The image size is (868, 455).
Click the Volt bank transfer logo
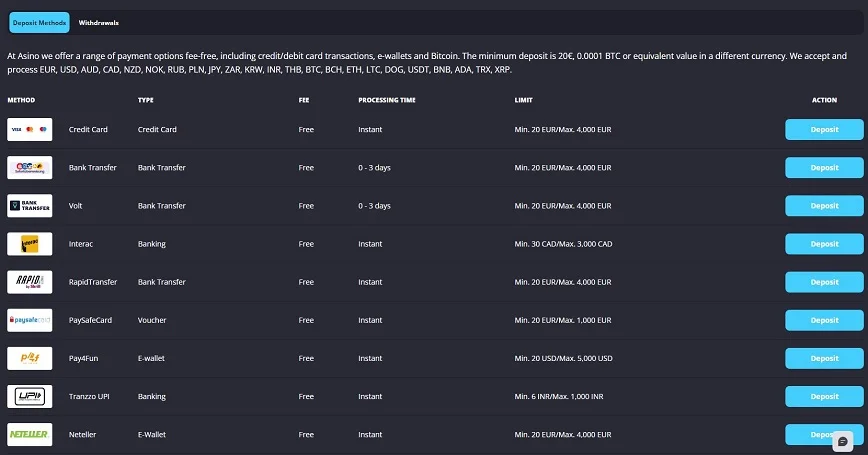30,206
